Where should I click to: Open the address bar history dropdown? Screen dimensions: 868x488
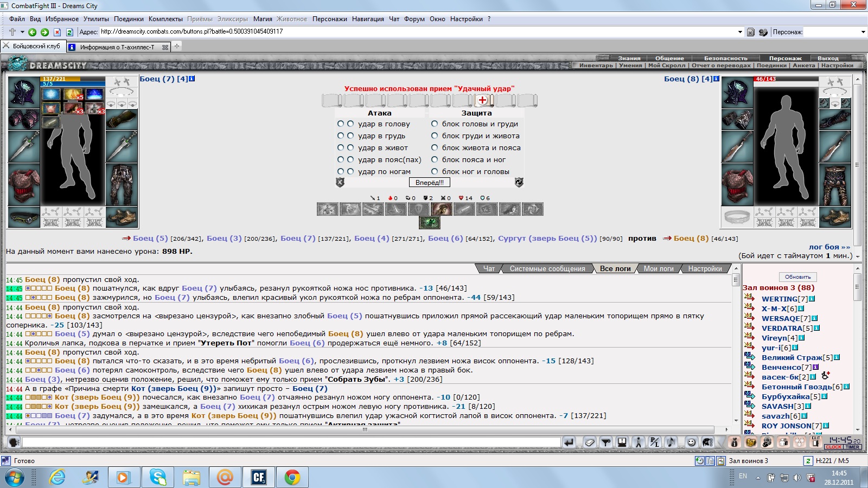click(x=740, y=32)
